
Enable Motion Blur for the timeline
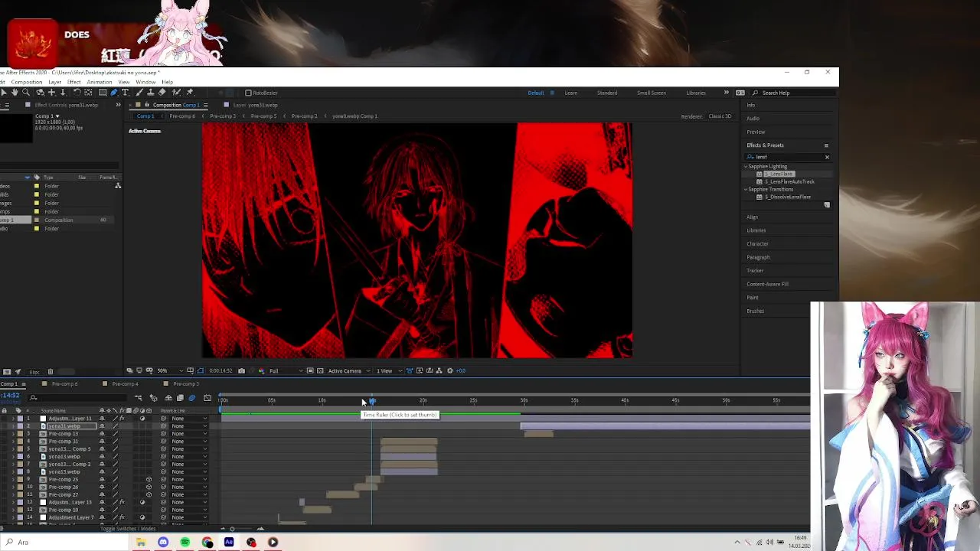(x=191, y=398)
